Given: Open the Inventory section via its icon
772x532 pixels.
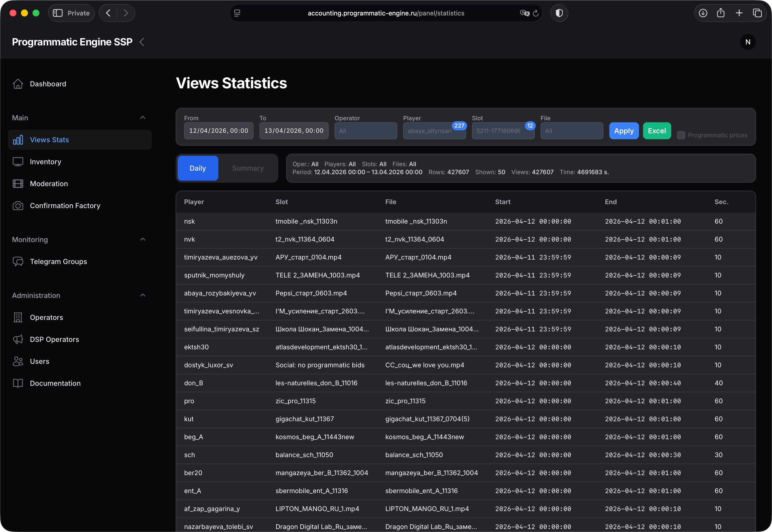Looking at the screenshot, I should (x=18, y=162).
